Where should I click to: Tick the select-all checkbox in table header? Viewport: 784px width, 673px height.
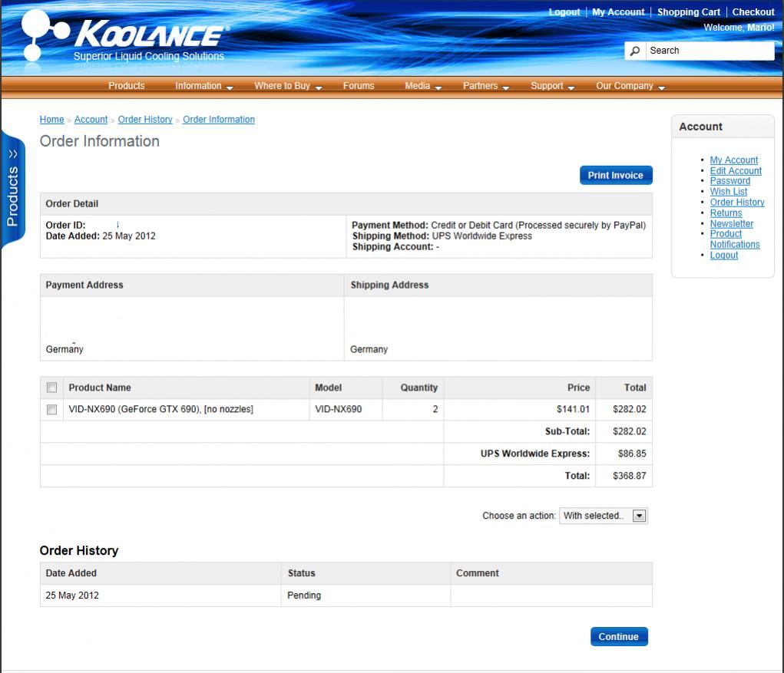(51, 388)
